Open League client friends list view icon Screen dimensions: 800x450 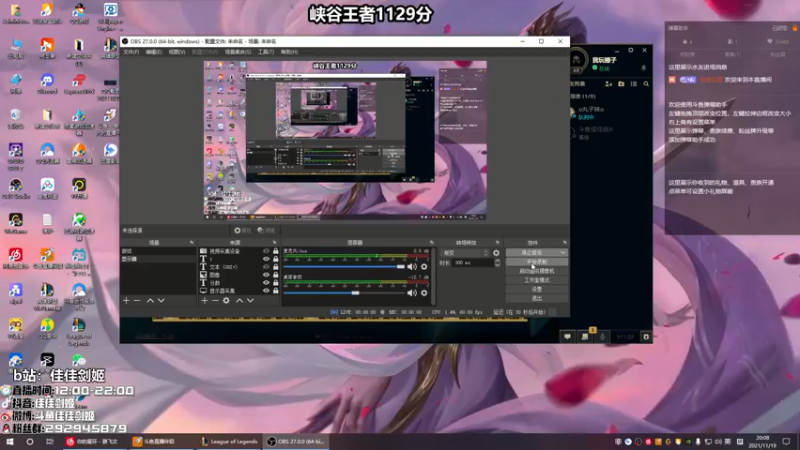(634, 84)
